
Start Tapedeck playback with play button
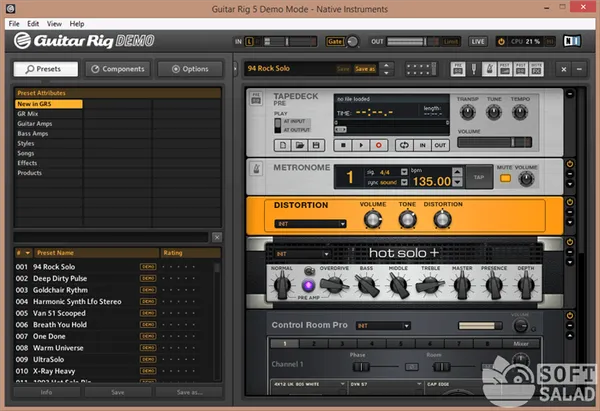pos(361,145)
